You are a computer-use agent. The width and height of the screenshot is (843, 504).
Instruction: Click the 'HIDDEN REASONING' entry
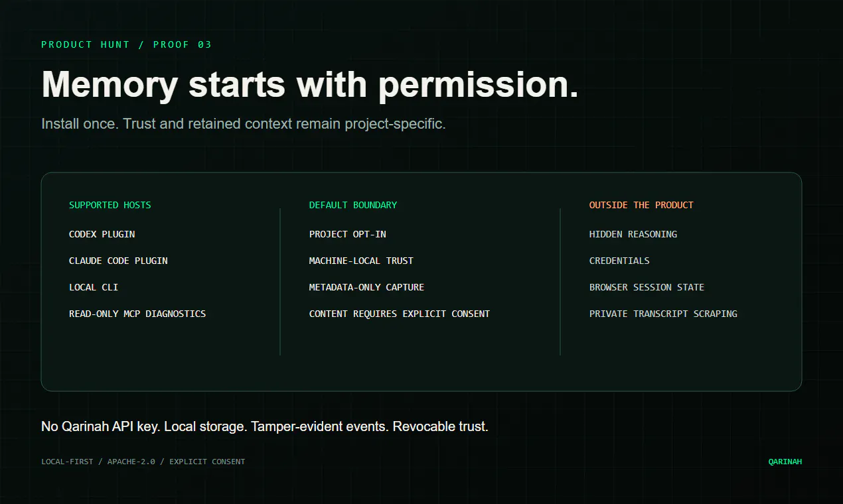pos(633,234)
